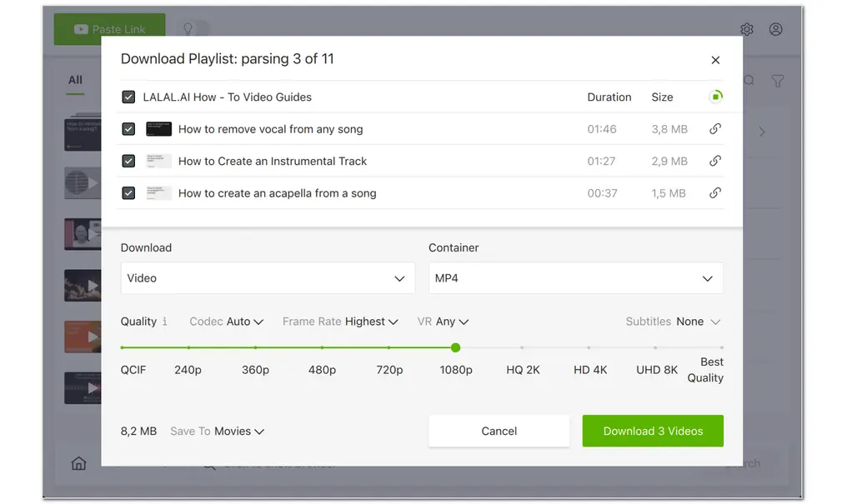The width and height of the screenshot is (852, 504).
Task: Set quality slider to HD 4K
Action: click(589, 347)
